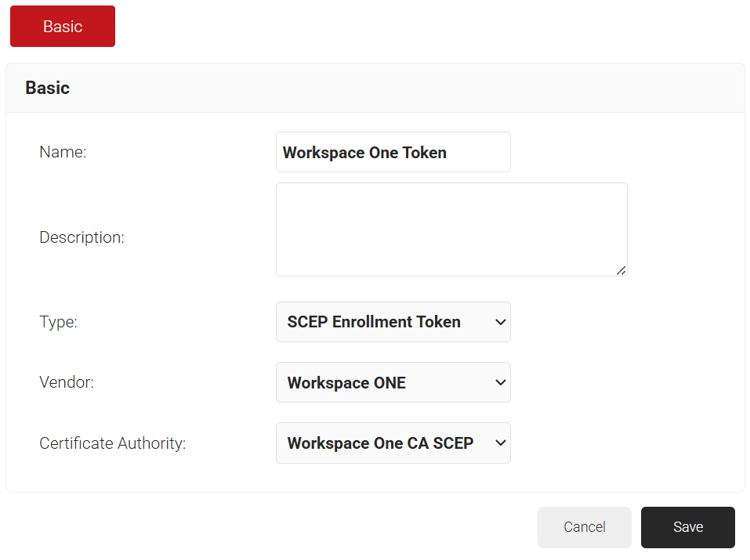Click the Type: field label
This screenshot has height=560, width=750.
click(58, 322)
